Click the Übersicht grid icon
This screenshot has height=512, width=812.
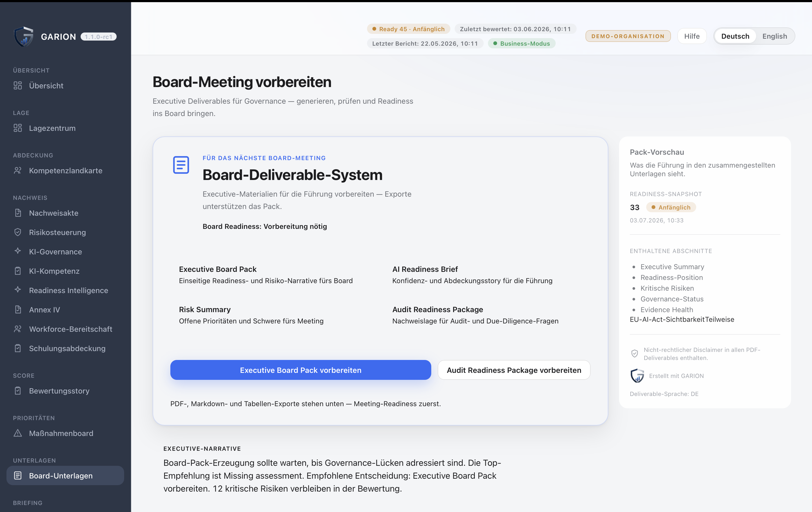17,86
